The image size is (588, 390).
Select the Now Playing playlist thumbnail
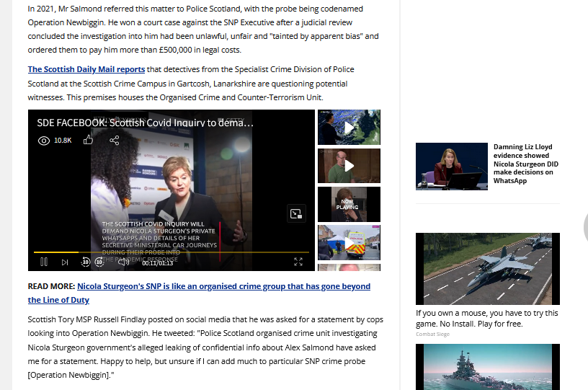point(349,205)
